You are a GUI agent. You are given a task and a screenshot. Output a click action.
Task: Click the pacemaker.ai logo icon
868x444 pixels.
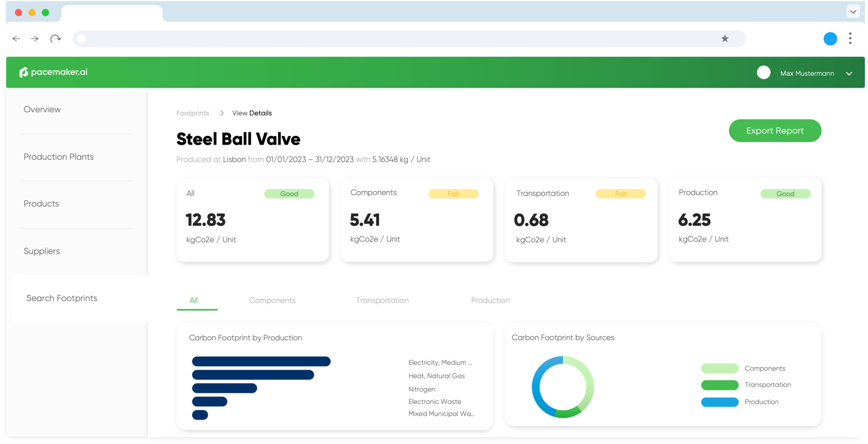tap(24, 73)
